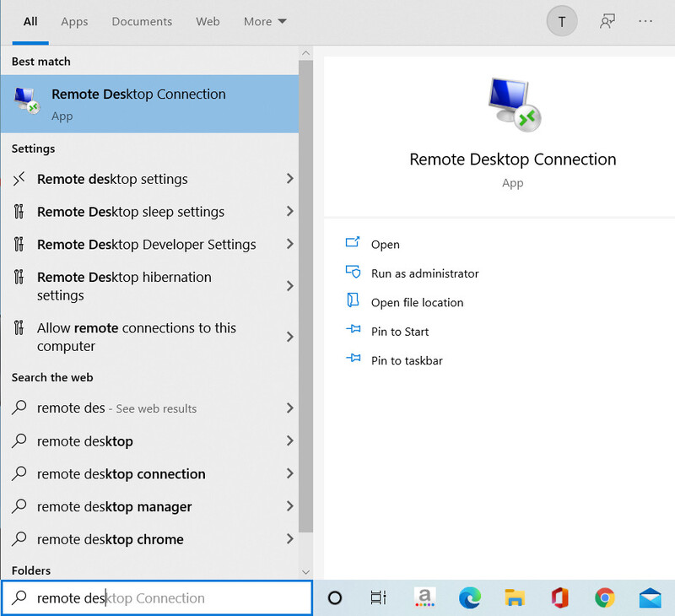Open the three-dot options menu

(x=645, y=21)
